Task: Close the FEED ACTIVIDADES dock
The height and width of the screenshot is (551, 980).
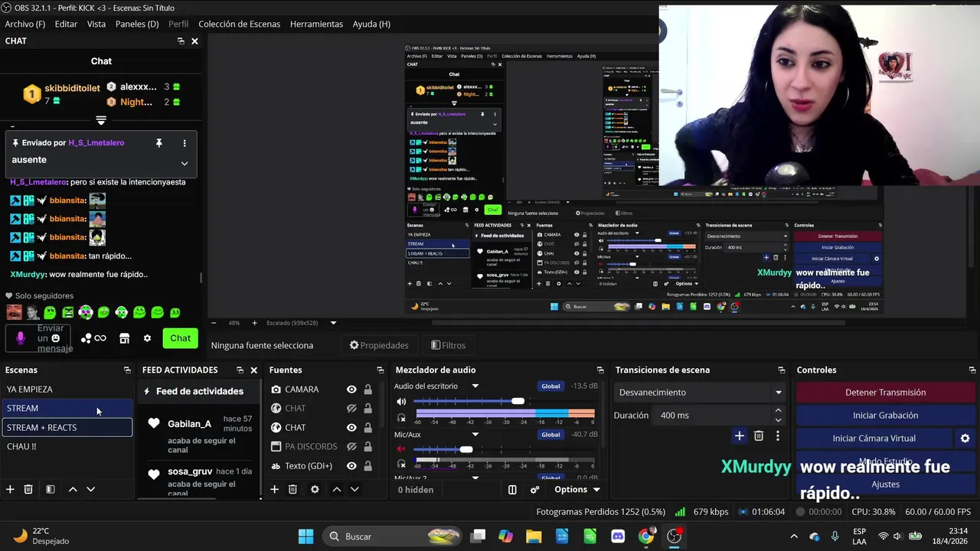Action: coord(254,370)
